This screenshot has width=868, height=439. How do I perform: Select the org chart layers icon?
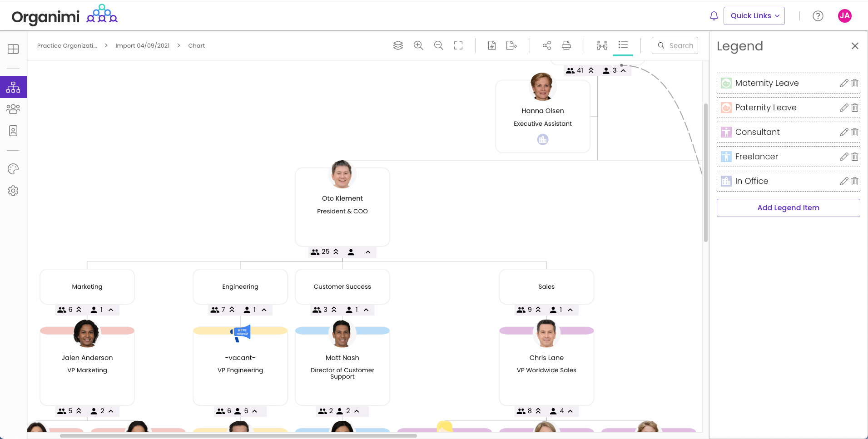coord(398,45)
